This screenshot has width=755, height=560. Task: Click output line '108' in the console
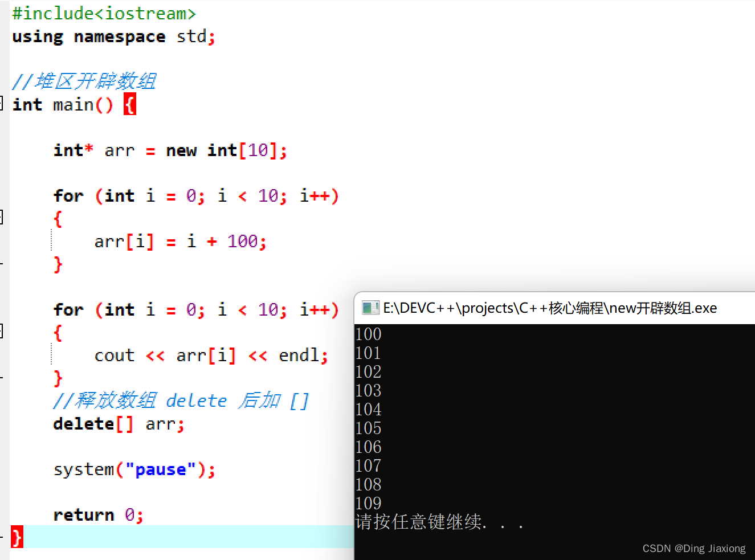pos(368,484)
